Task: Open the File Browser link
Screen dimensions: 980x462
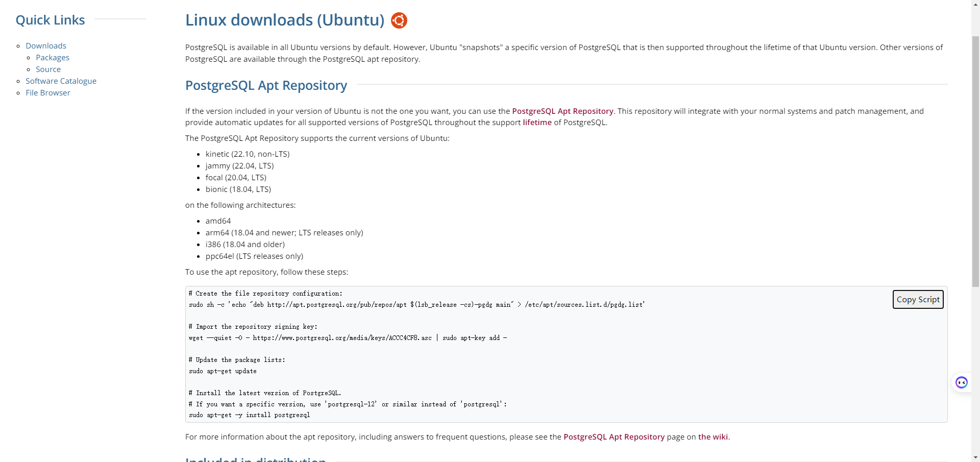Action: click(48, 93)
